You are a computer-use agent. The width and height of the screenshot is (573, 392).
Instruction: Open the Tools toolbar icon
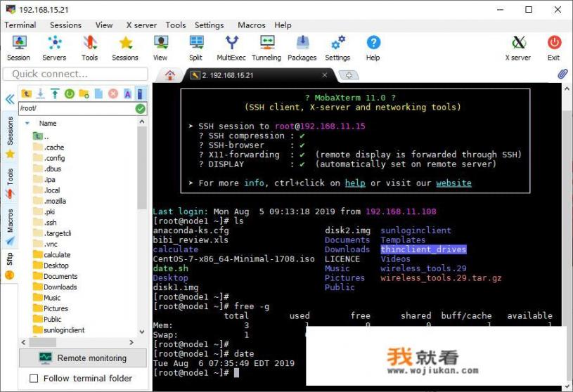[89, 48]
